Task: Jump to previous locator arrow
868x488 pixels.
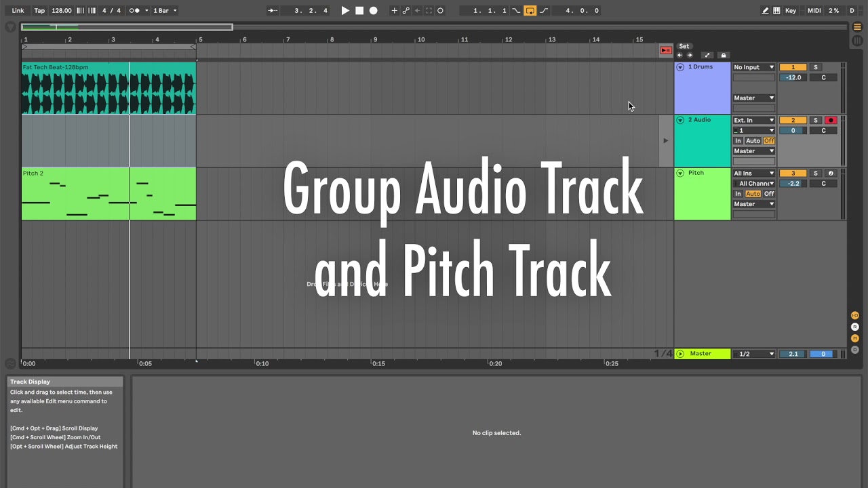Action: click(x=680, y=56)
